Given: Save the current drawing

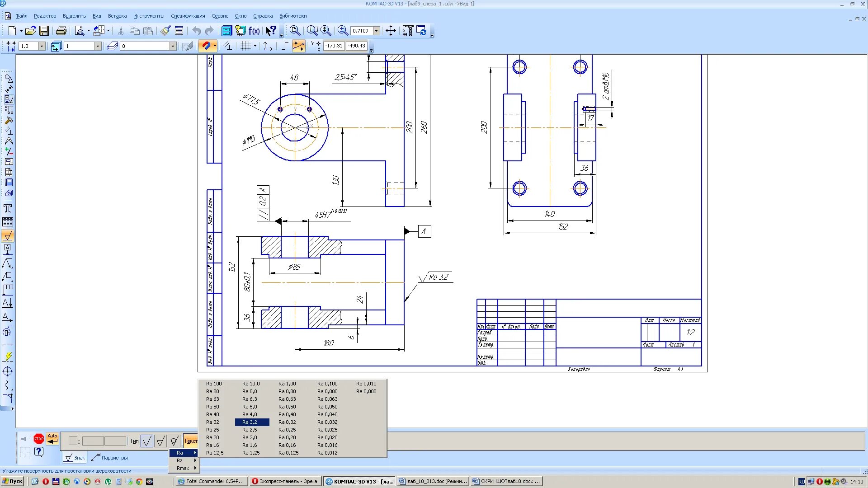Looking at the screenshot, I should [44, 31].
